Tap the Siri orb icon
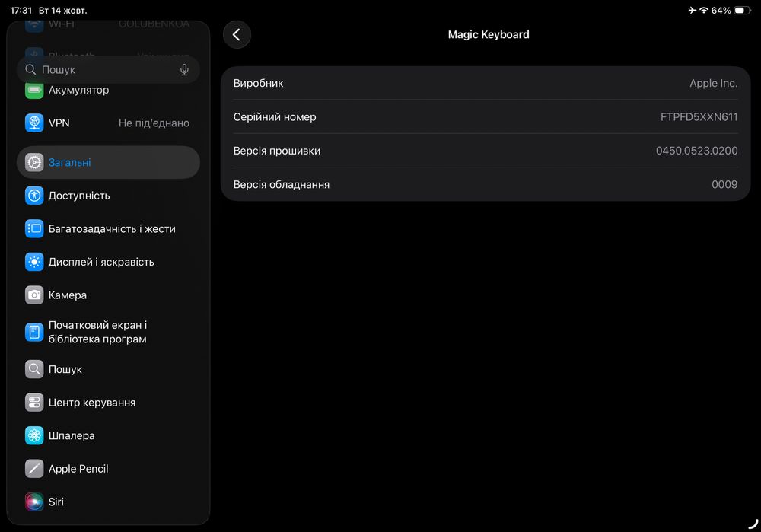Screen dimensions: 761x532 [34, 502]
